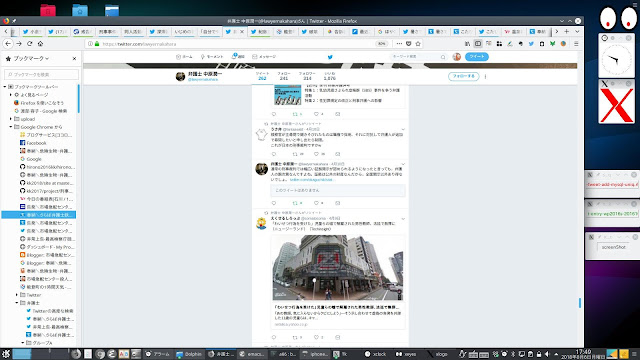Image resolution: width=640 pixels, height=360 pixels.
Task: Save page to Pocket icon
Action: [409, 44]
